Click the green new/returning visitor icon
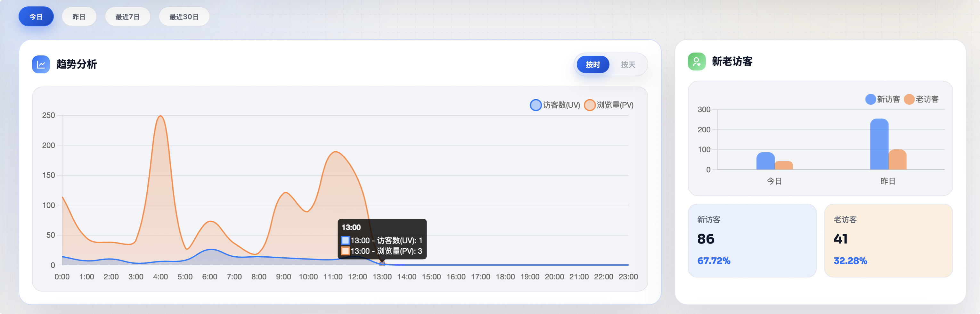The height and width of the screenshot is (314, 980). [x=696, y=62]
